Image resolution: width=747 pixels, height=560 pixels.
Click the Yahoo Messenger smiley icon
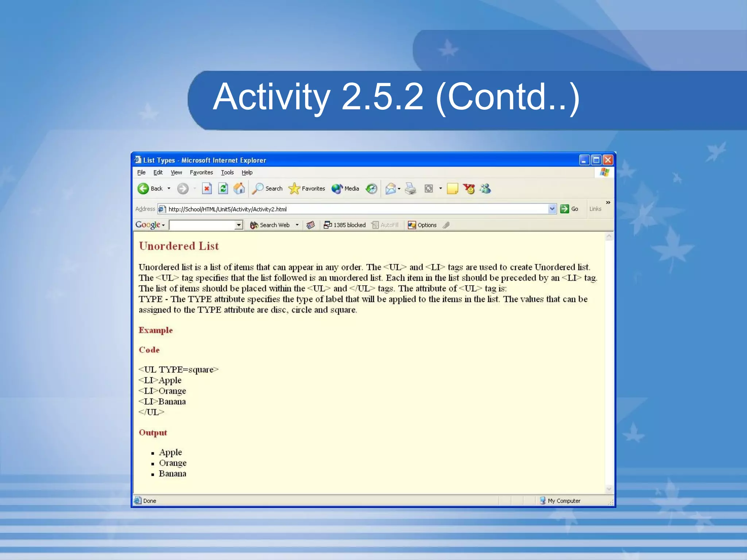click(x=469, y=188)
